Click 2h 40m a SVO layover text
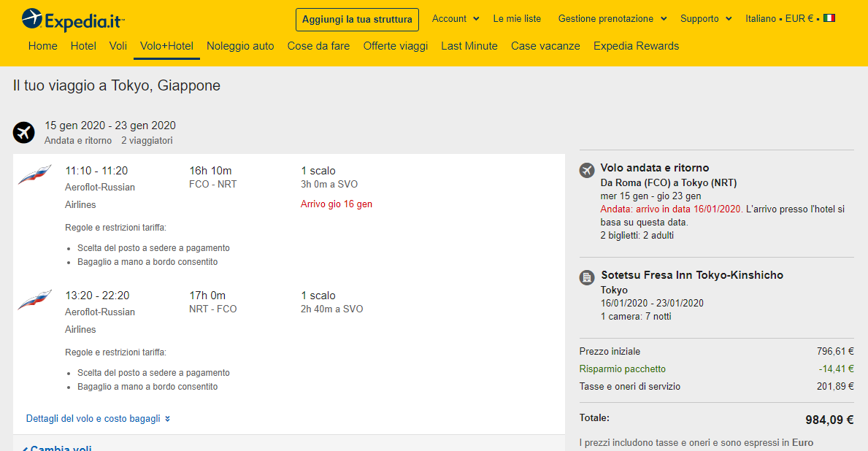This screenshot has width=868, height=451. [x=332, y=309]
